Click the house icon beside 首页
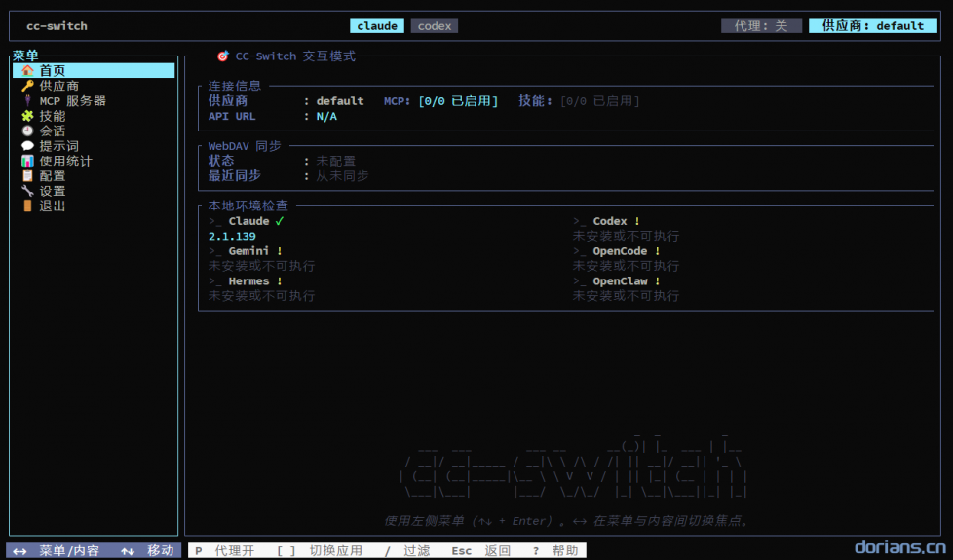 [27, 70]
